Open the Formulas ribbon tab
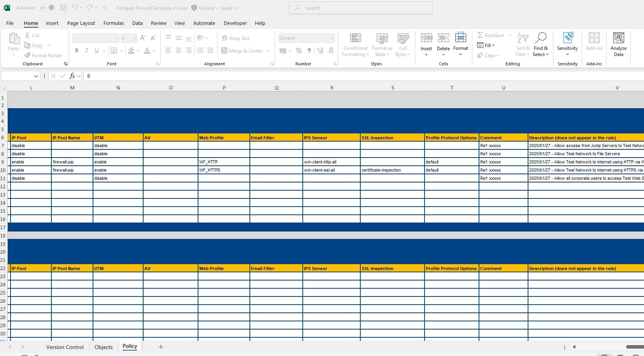The image size is (644, 356). 114,23
